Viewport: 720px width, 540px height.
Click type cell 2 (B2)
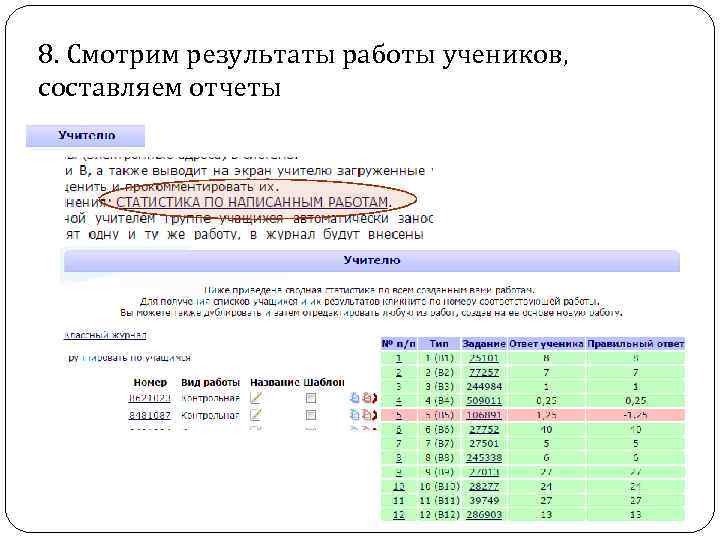(439, 372)
